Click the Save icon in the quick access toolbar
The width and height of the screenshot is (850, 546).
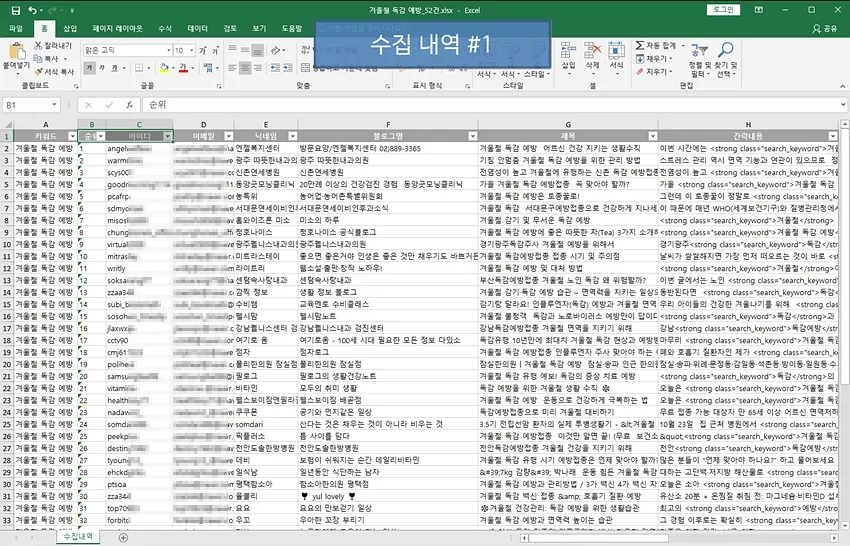click(x=15, y=10)
